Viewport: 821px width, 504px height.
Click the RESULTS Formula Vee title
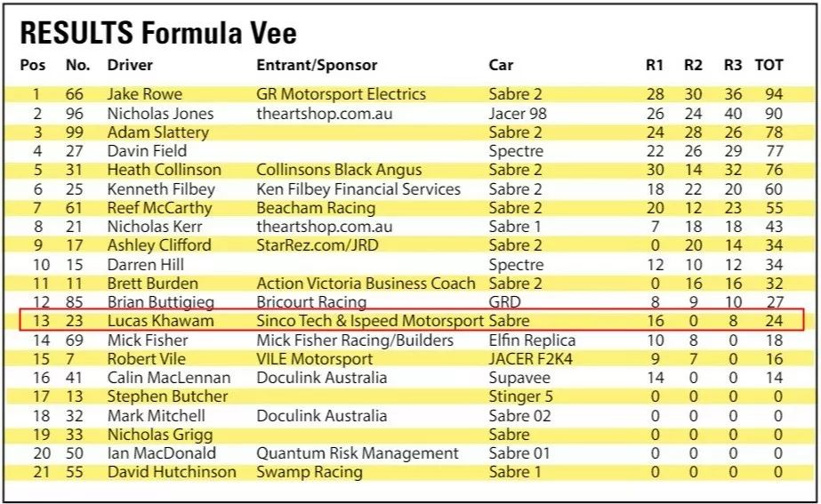[158, 34]
